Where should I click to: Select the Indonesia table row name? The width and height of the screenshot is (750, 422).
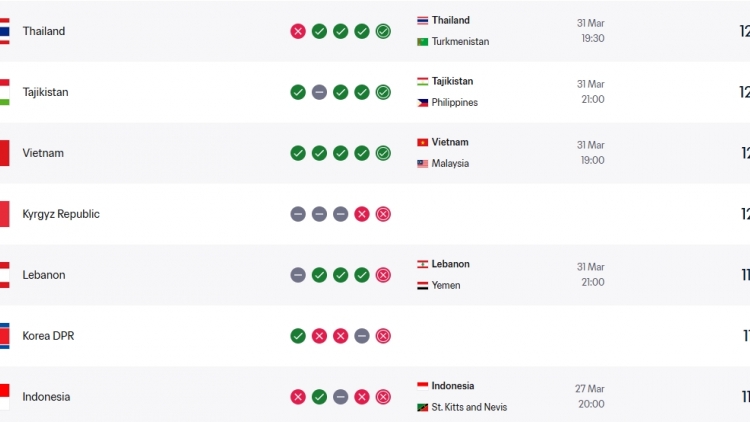click(x=46, y=397)
